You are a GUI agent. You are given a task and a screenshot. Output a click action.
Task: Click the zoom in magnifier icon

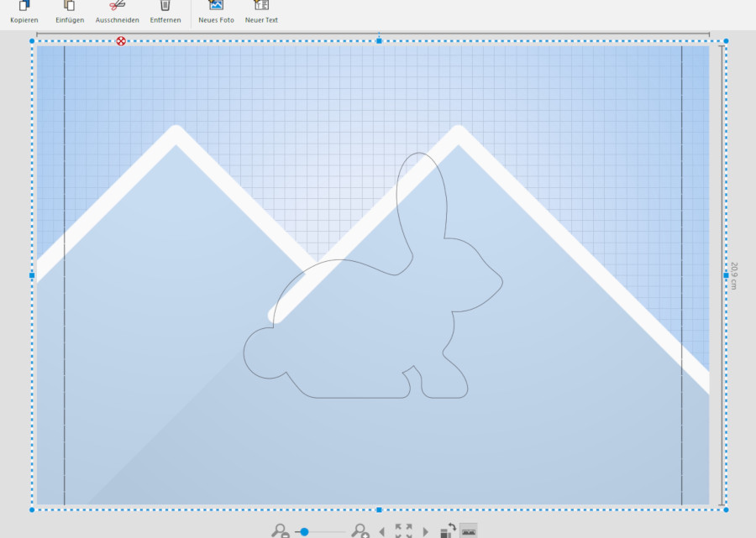[x=360, y=530]
